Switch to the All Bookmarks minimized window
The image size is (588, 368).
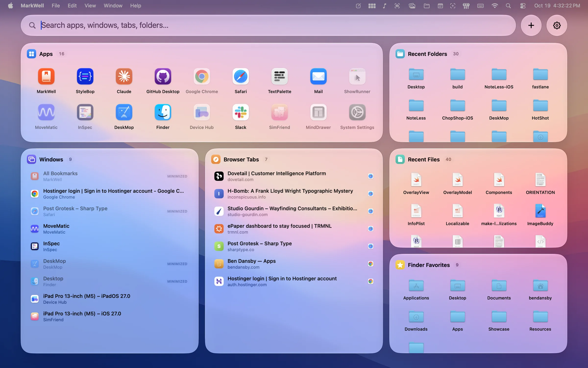pyautogui.click(x=110, y=176)
